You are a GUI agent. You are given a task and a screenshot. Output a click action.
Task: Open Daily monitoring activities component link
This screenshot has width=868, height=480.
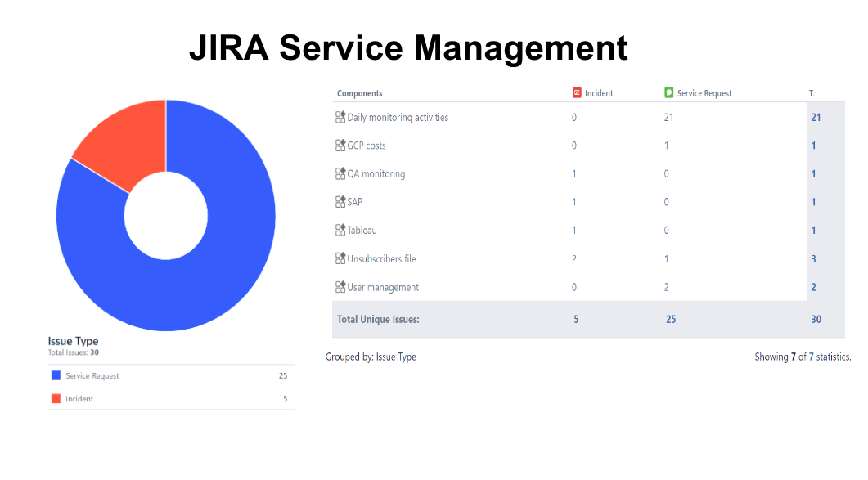pos(398,118)
